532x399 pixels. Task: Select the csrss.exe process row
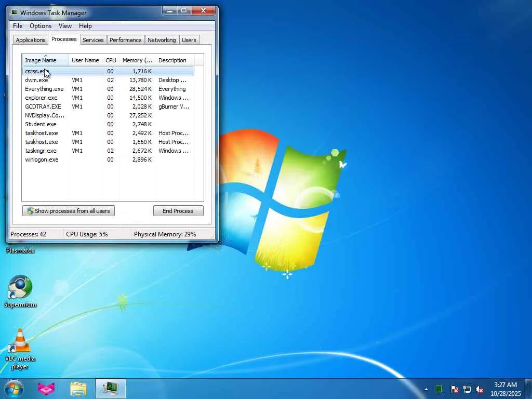click(x=108, y=71)
